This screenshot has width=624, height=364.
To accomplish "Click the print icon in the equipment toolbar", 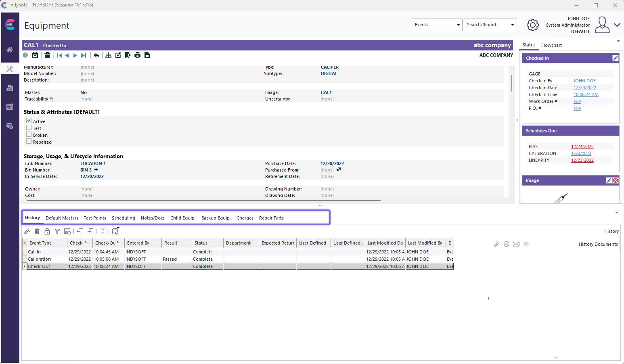I will tap(137, 55).
